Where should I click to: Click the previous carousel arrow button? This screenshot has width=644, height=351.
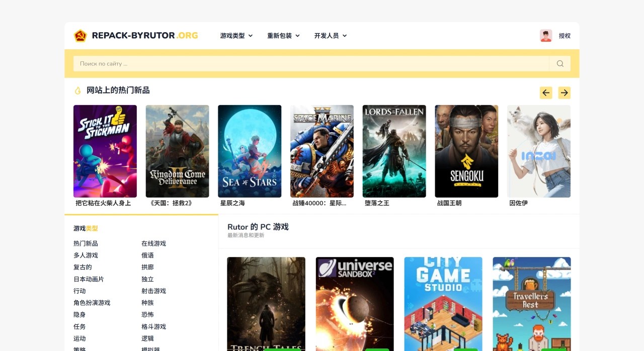coord(546,93)
